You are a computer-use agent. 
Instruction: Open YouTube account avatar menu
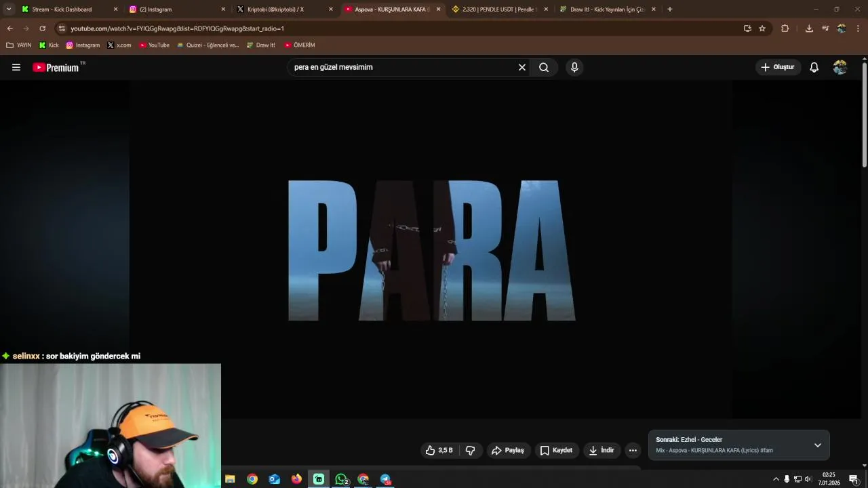840,67
